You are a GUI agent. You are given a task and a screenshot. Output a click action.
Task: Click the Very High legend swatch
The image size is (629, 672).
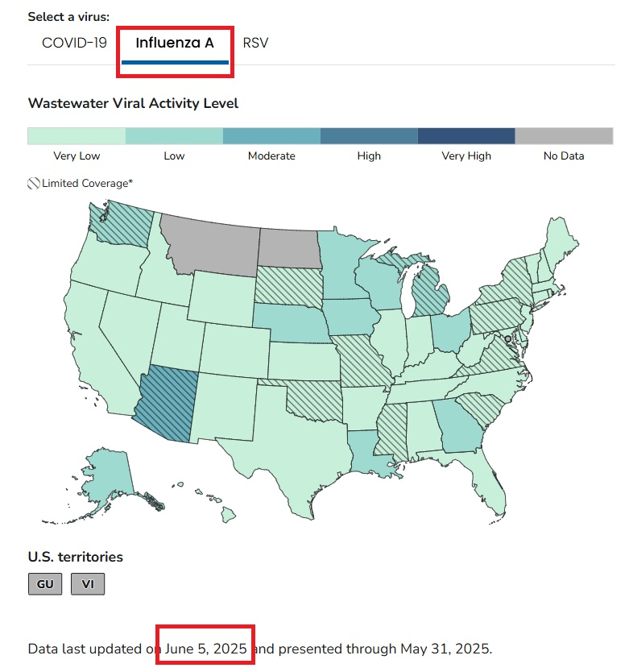(x=466, y=136)
